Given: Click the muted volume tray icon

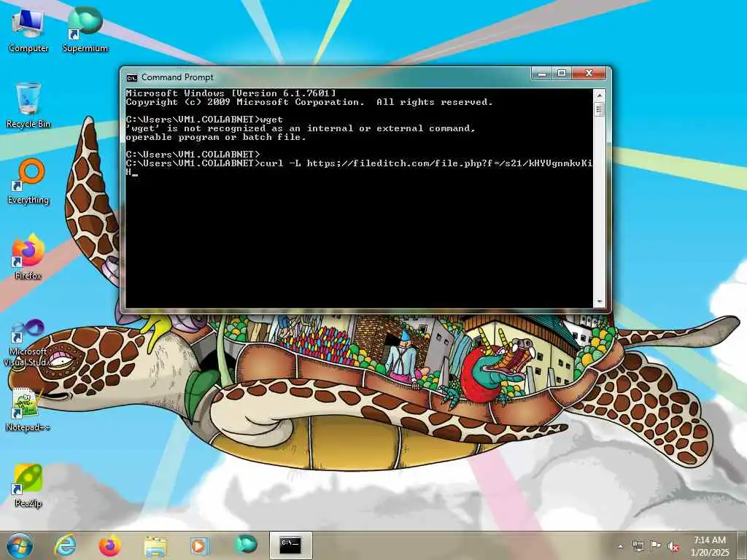Looking at the screenshot, I should [x=673, y=547].
